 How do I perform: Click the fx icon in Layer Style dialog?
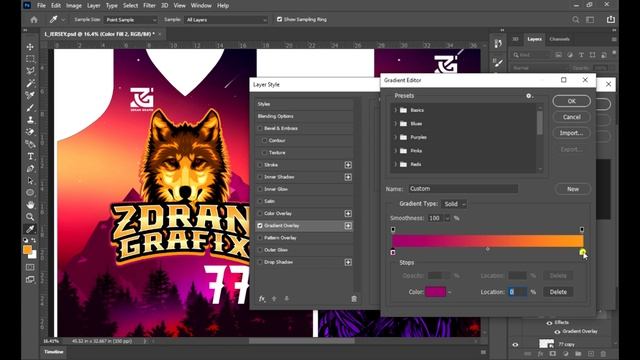click(262, 299)
